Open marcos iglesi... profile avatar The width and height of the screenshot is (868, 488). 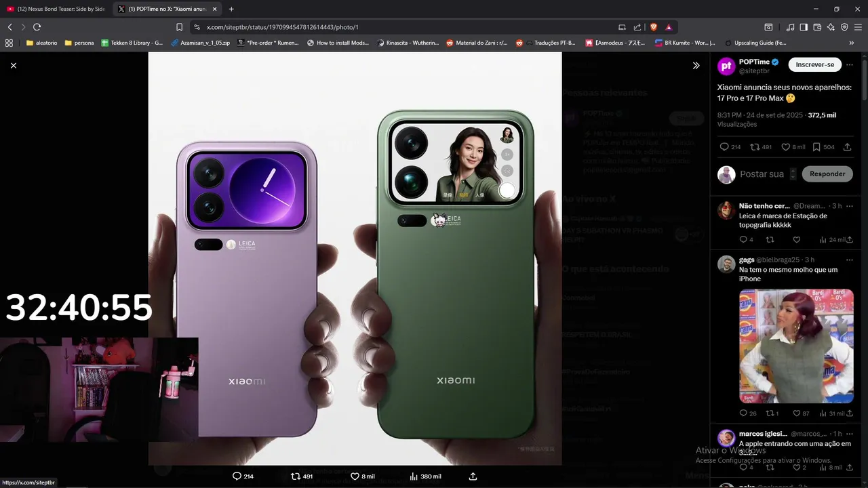pos(726,438)
